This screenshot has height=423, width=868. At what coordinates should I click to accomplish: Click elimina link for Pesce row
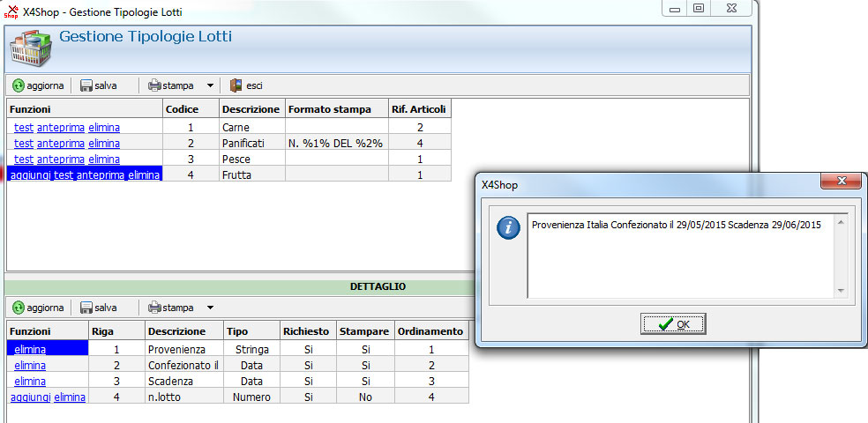coord(104,160)
